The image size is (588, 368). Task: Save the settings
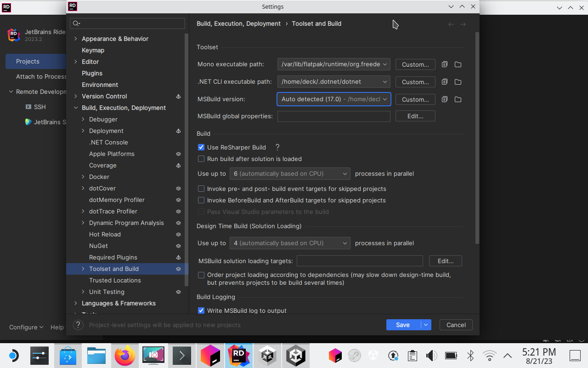403,325
